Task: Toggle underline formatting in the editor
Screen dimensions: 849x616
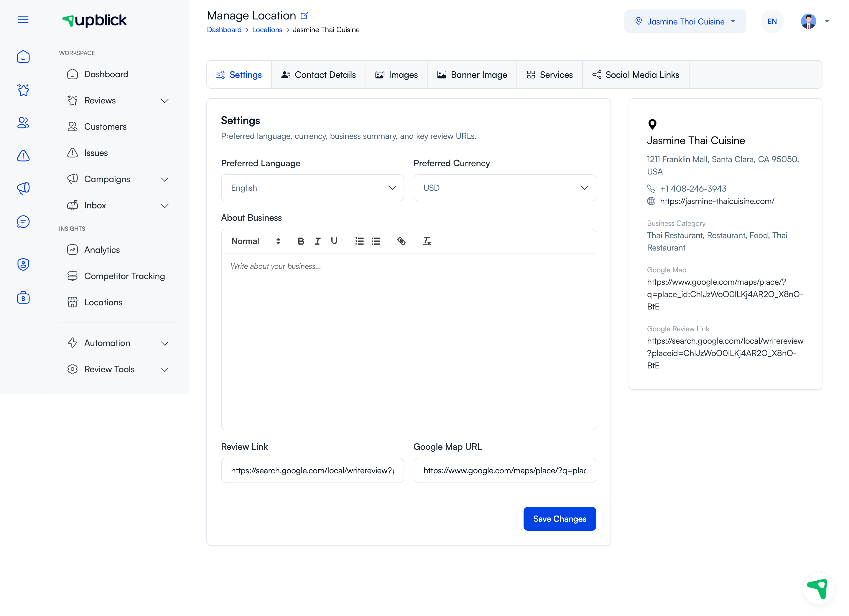Action: 334,241
